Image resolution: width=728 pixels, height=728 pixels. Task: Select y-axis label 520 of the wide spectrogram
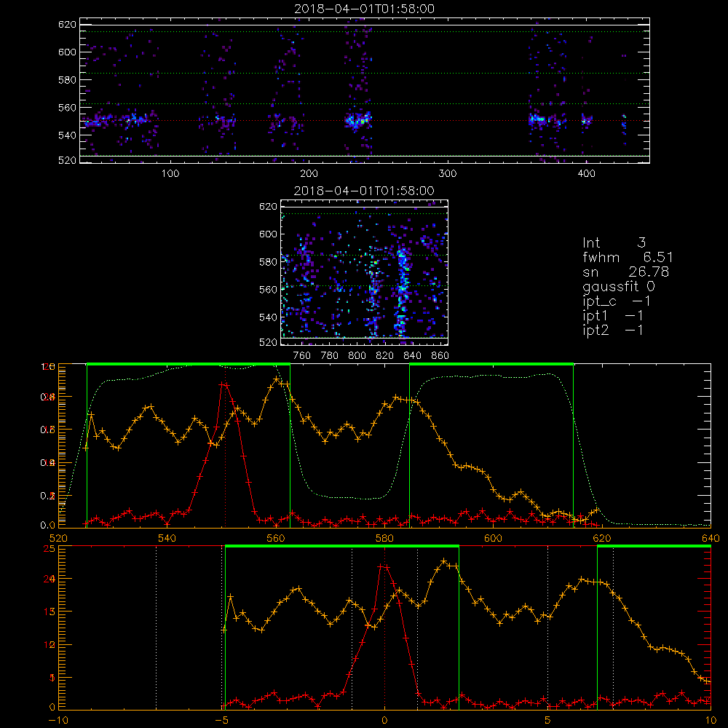[67, 161]
